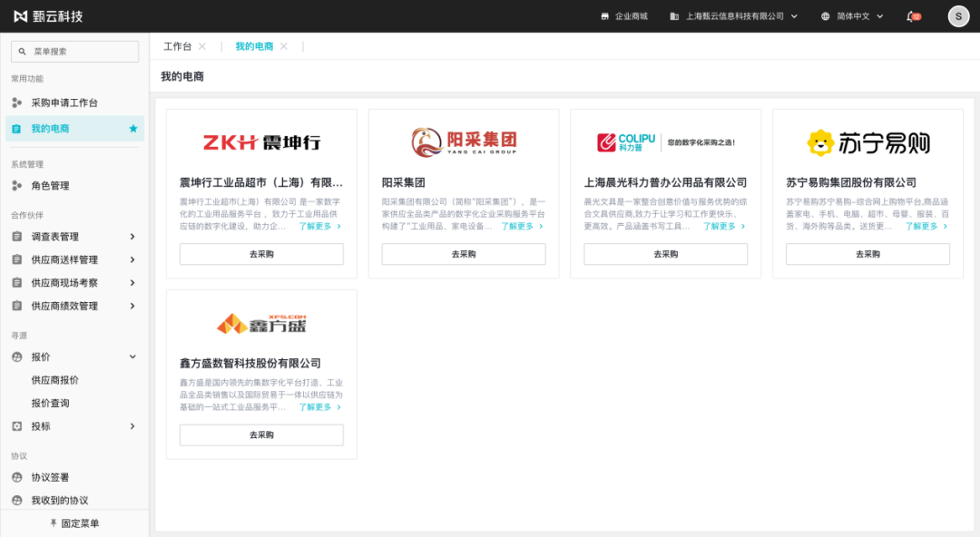Click the 投标 icon in sidebar
The image size is (980, 537).
coord(17,426)
